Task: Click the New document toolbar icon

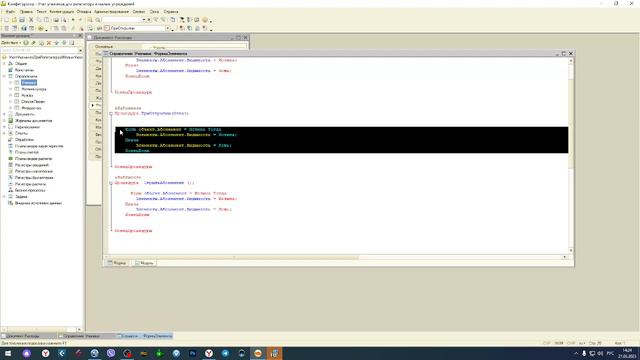Action: pyautogui.click(x=6, y=20)
